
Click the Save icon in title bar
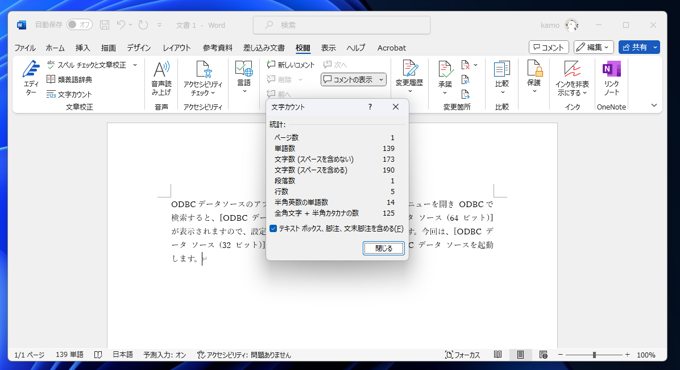tap(105, 25)
